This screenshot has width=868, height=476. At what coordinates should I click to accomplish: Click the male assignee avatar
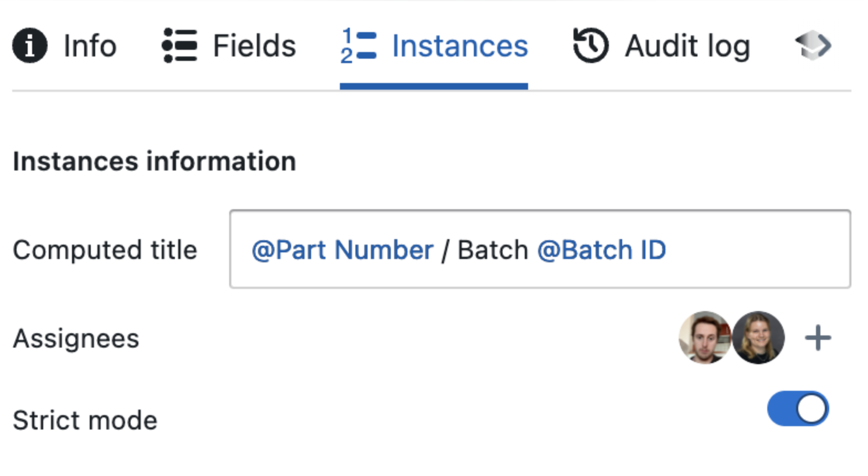(x=705, y=338)
